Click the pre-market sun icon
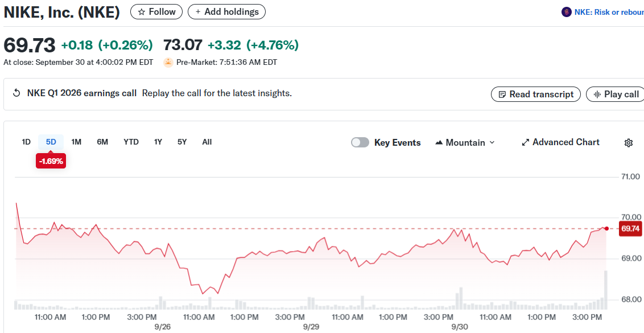The image size is (644, 333). 168,63
